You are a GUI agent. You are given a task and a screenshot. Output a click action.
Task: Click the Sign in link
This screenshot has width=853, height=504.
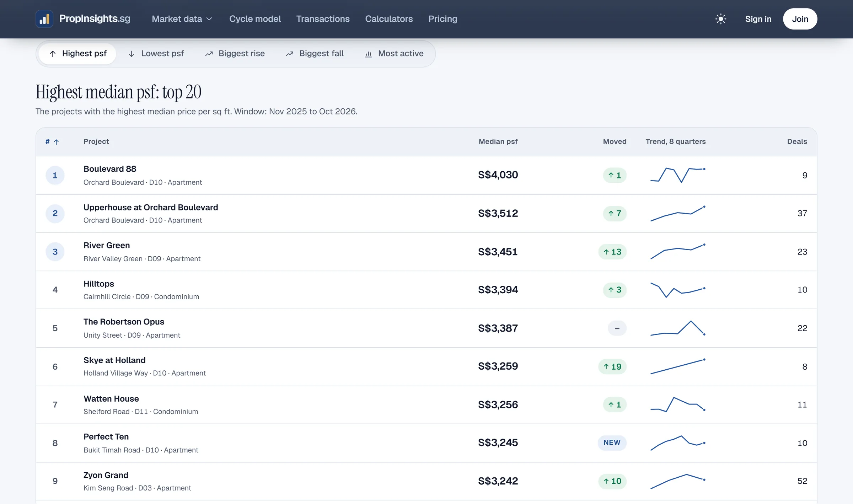758,19
